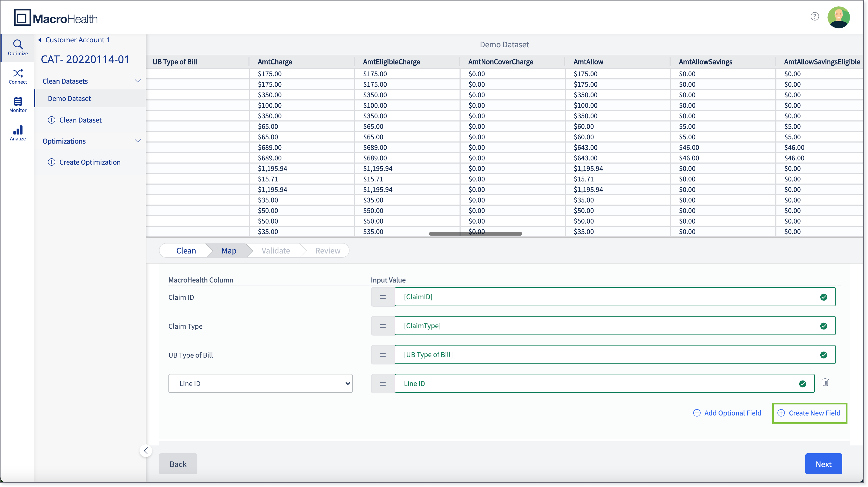The height and width of the screenshot is (487, 868).
Task: Click the [UB Type of Bill] input value field
Action: click(x=615, y=355)
